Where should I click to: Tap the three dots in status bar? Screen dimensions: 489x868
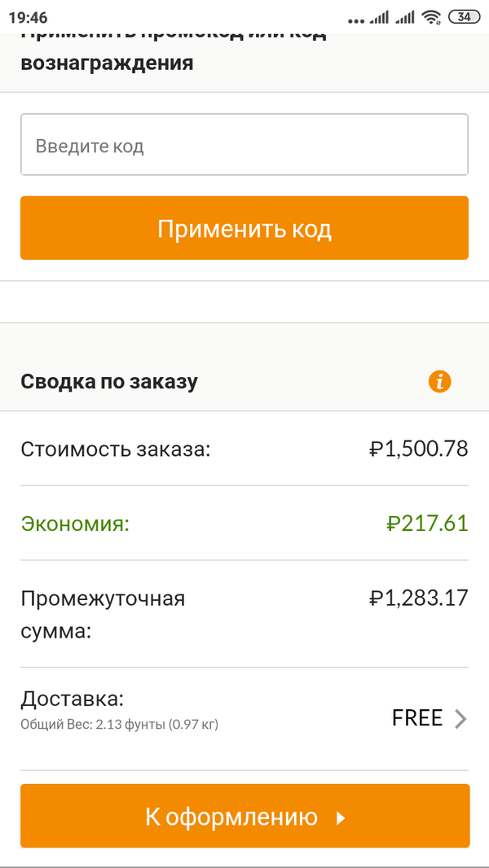pyautogui.click(x=356, y=20)
